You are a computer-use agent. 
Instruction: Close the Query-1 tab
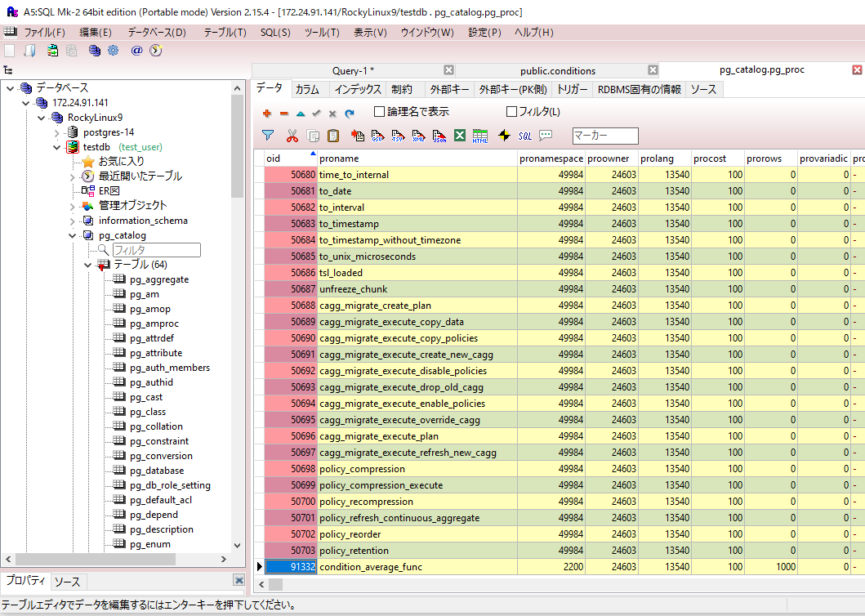point(448,70)
